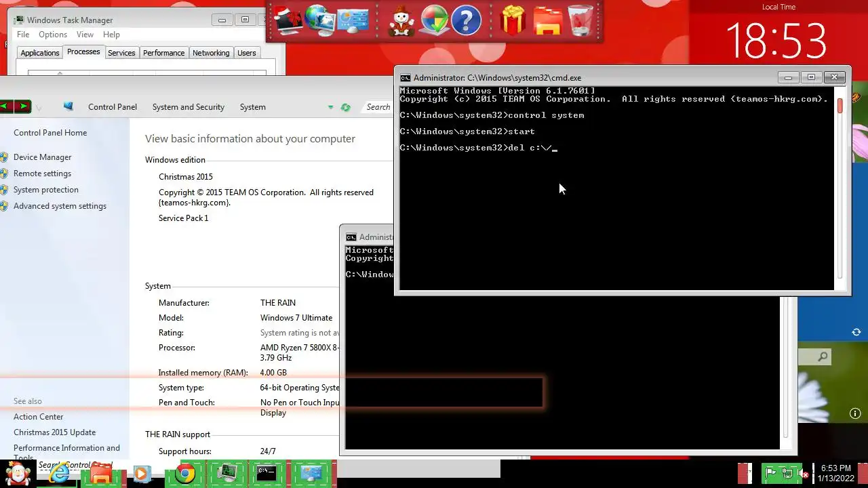
Task: Switch to Control Panel taskbar icon
Action: 311,474
